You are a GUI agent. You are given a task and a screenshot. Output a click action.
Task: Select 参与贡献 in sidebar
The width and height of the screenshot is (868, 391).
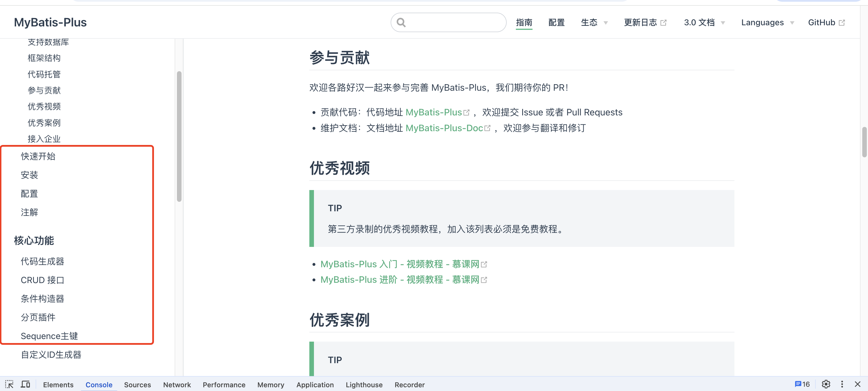pos(44,91)
